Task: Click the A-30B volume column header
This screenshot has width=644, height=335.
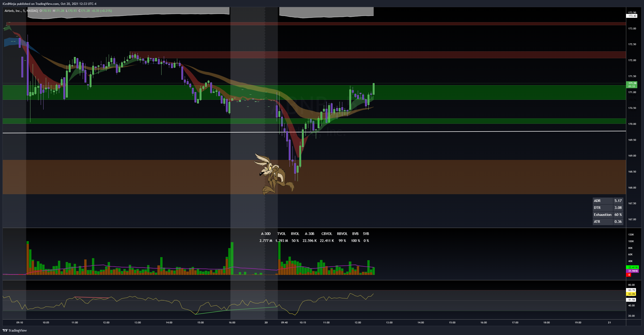Action: pyautogui.click(x=310, y=234)
